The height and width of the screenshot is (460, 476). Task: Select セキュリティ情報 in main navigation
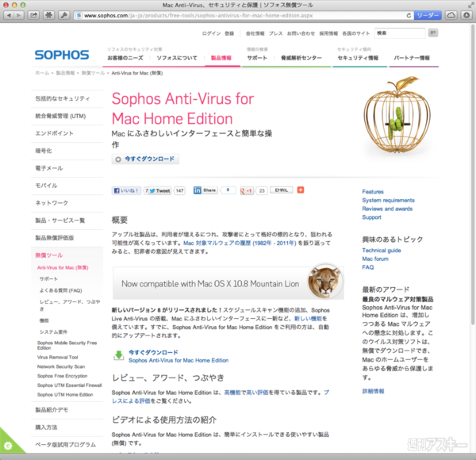coord(358,58)
